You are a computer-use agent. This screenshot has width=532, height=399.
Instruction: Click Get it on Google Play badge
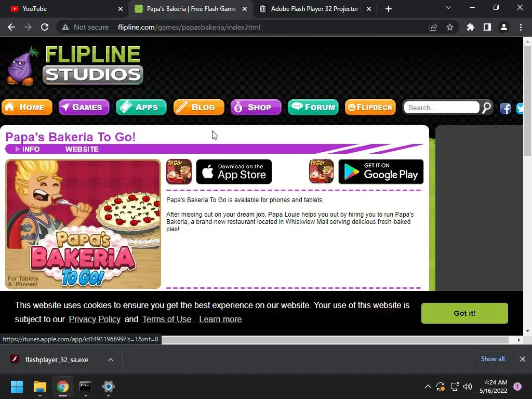(x=381, y=171)
